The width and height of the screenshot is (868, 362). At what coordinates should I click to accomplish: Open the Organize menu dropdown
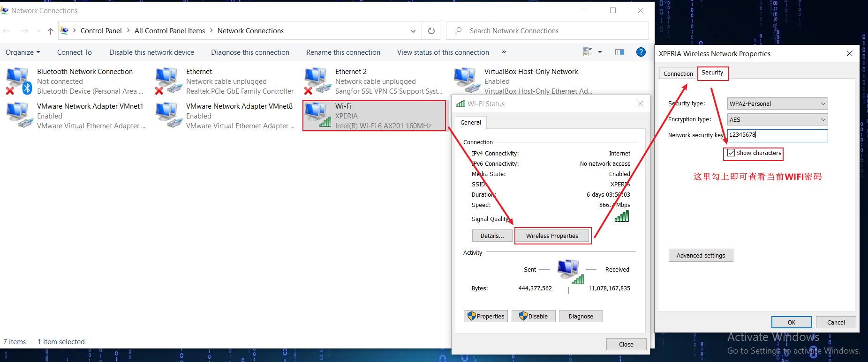(23, 52)
